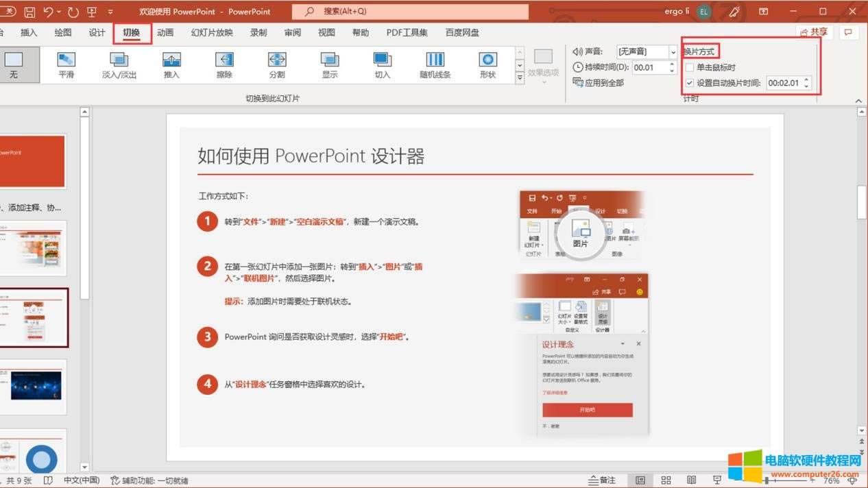Switch to the 幻灯片放映 tab
Screen dimensions: 868x488
[212, 33]
